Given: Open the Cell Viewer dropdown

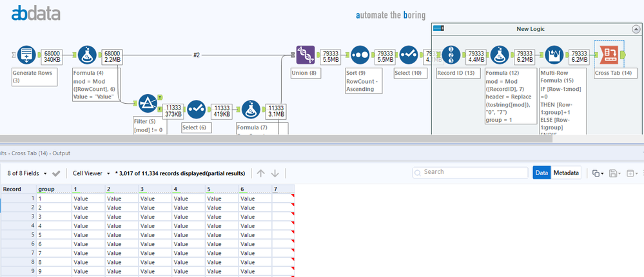Looking at the screenshot, I should pyautogui.click(x=91, y=173).
